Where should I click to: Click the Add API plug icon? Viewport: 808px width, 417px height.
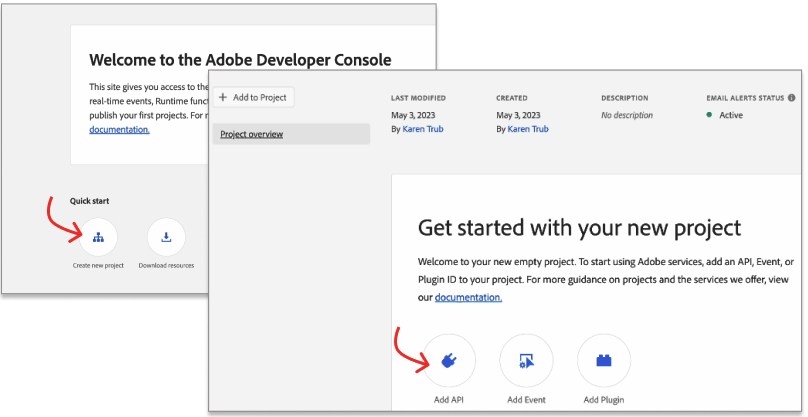(449, 361)
